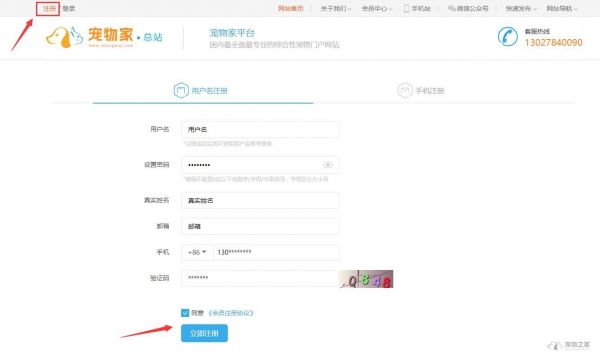Image resolution: width=600 pixels, height=361 pixels.
Task: Toggle the 同意 agreement checkbox
Action: point(185,313)
